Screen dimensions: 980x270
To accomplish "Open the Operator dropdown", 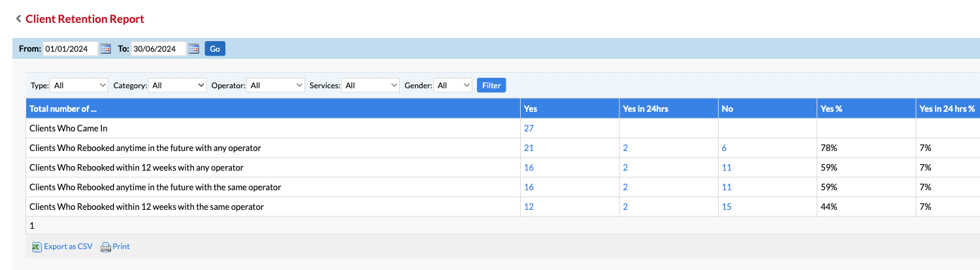I will (x=276, y=85).
